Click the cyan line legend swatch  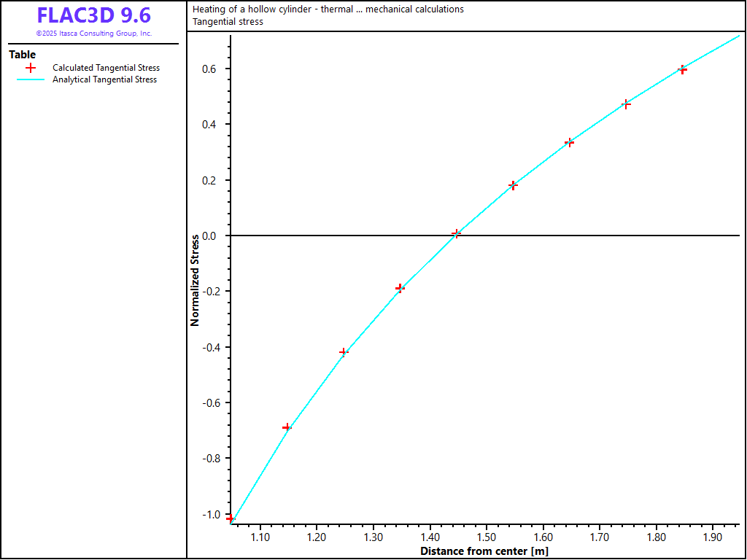31,79
